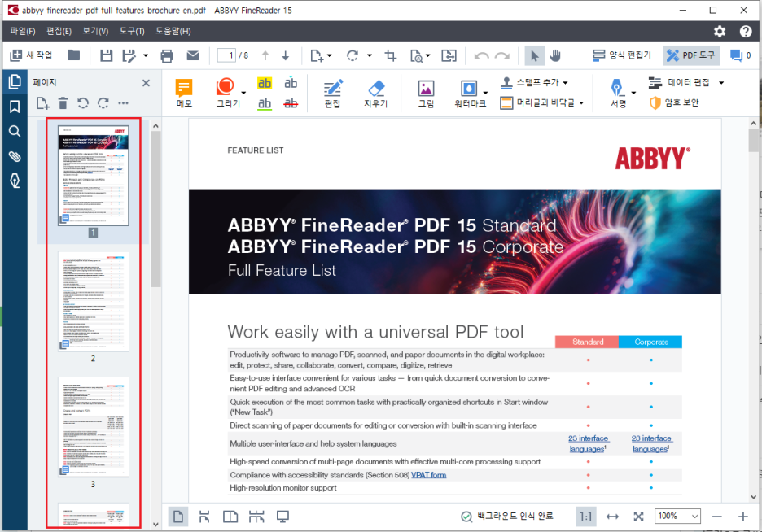762x532 pixels.
Task: Rotate page clockwise in Pages panel
Action: (x=103, y=103)
